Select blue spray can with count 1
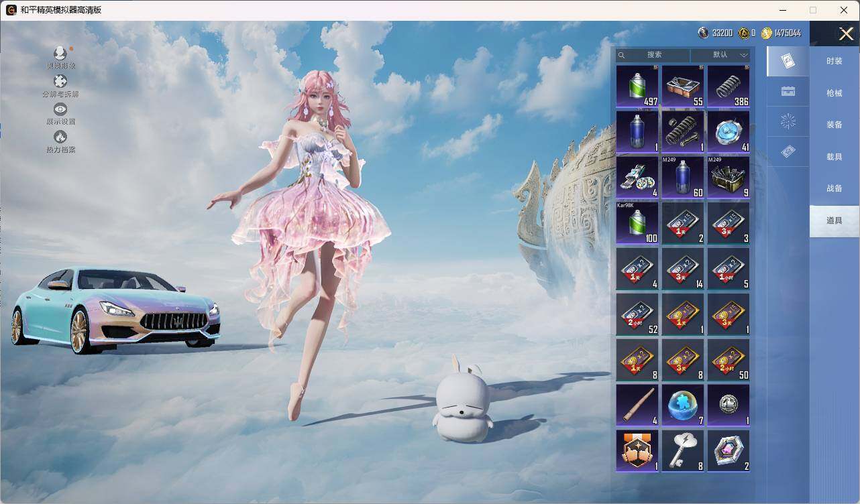The image size is (860, 504). tap(637, 131)
